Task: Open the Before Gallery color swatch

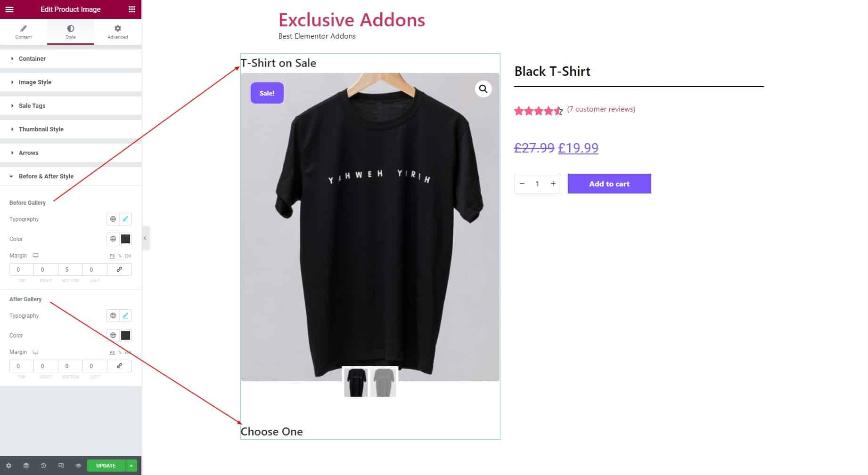Action: click(x=125, y=239)
